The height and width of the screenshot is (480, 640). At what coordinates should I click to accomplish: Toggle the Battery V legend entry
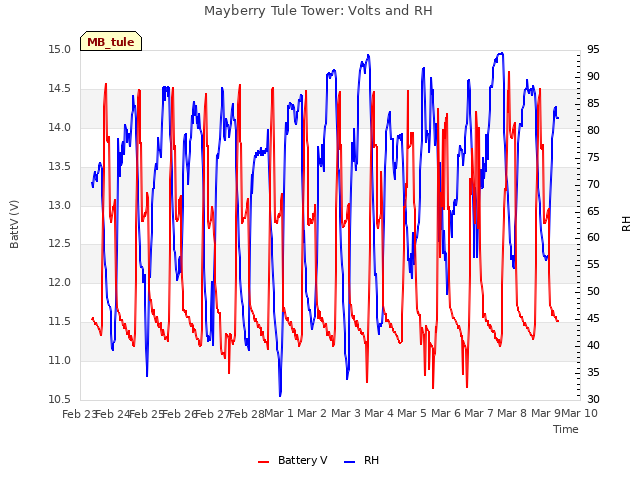tap(293, 460)
